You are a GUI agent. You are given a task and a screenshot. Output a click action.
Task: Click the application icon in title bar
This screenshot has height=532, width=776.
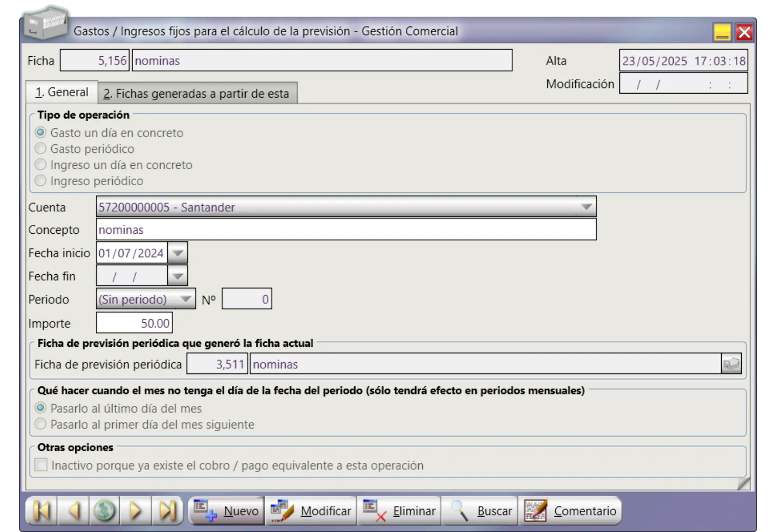[x=46, y=23]
